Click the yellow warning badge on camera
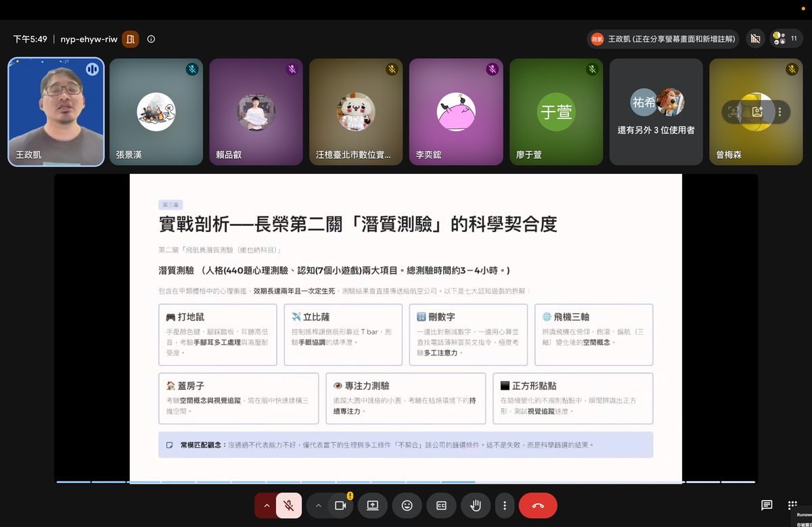812x527 pixels. pos(350,496)
